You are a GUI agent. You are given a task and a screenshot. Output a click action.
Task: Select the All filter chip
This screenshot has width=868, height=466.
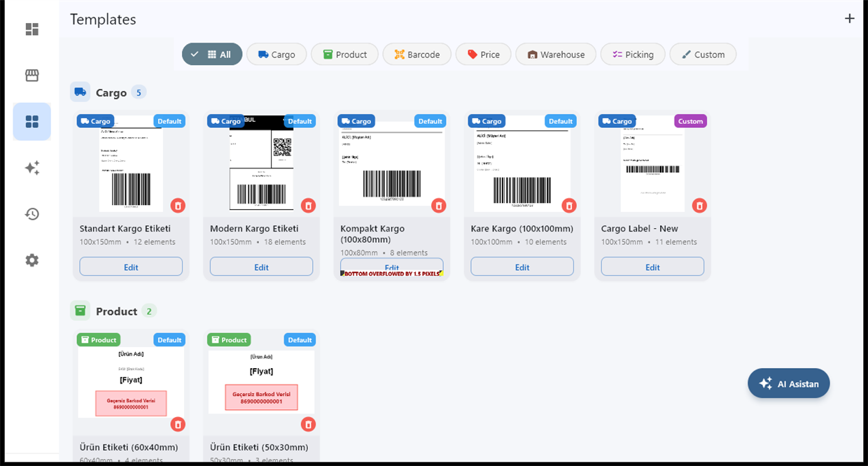point(212,55)
